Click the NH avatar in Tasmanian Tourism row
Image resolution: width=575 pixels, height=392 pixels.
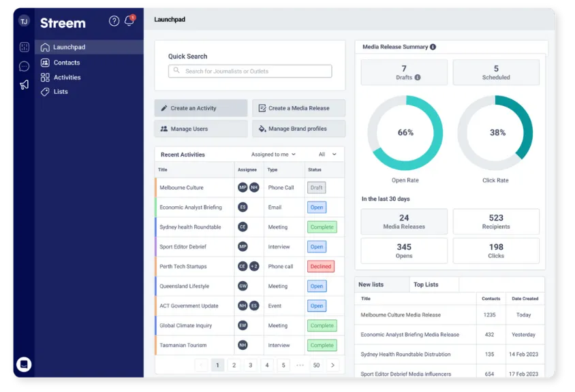click(x=243, y=345)
